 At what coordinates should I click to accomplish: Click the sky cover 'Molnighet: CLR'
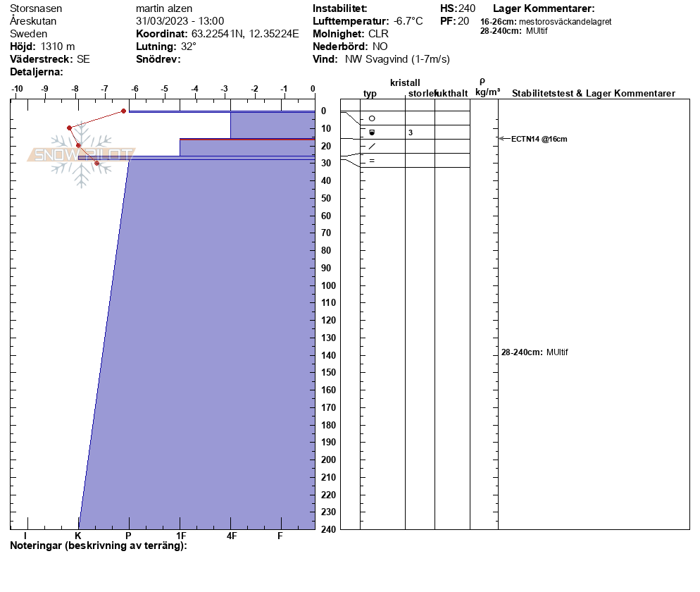(351, 34)
